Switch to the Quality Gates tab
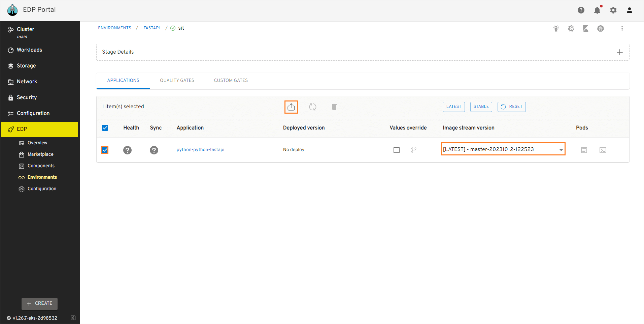 177,80
